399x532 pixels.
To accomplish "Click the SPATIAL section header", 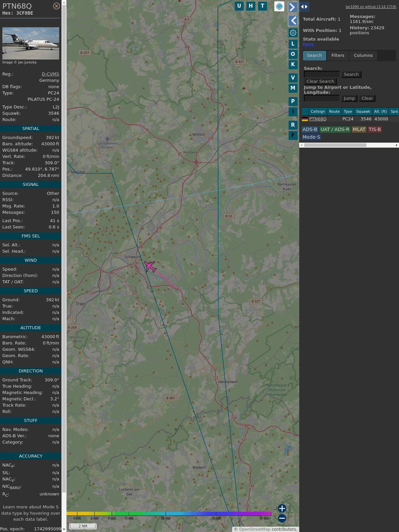I will tap(31, 128).
